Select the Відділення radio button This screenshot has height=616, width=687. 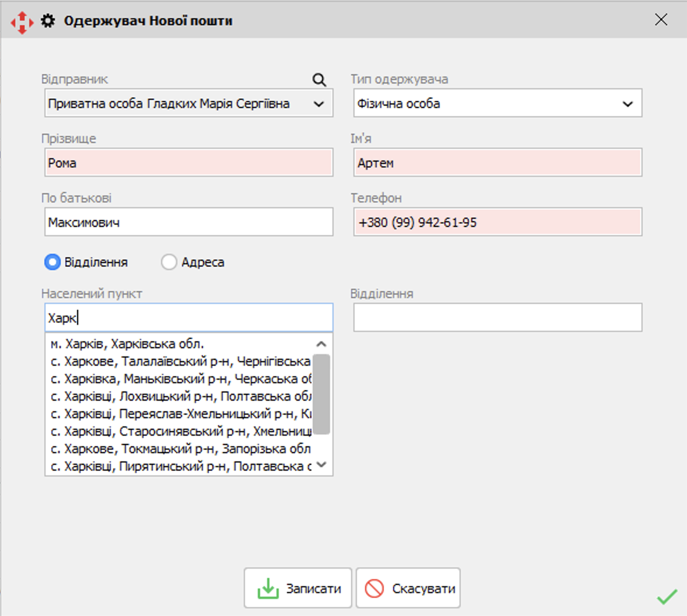52,262
